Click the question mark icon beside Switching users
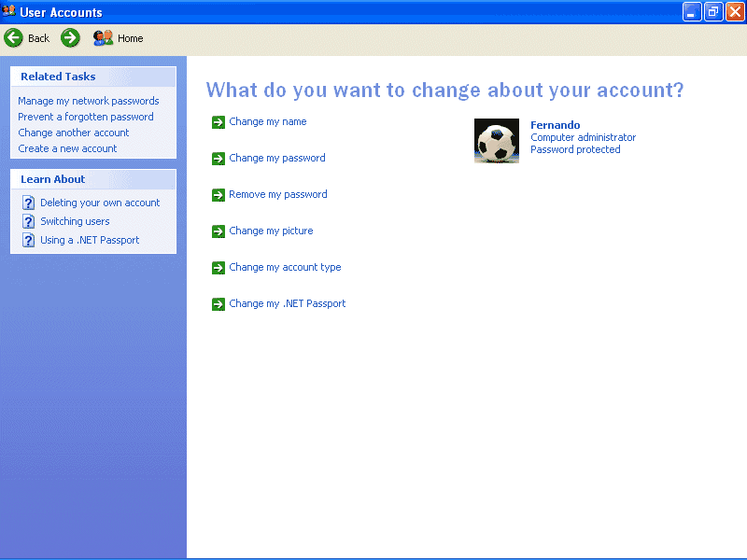This screenshot has width=747, height=560. pos(27,221)
